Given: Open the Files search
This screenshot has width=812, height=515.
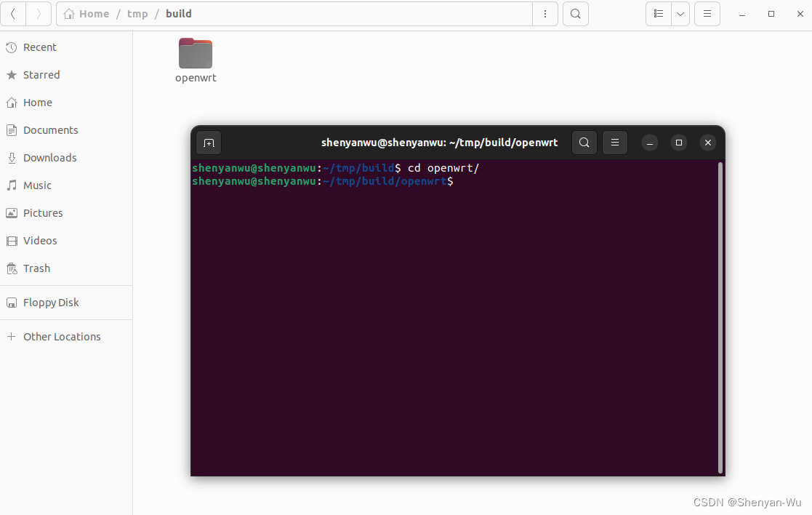Looking at the screenshot, I should [x=575, y=13].
